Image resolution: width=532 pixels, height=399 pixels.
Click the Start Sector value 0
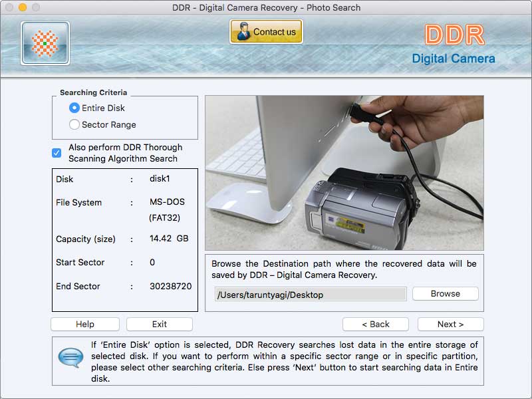[x=152, y=262]
